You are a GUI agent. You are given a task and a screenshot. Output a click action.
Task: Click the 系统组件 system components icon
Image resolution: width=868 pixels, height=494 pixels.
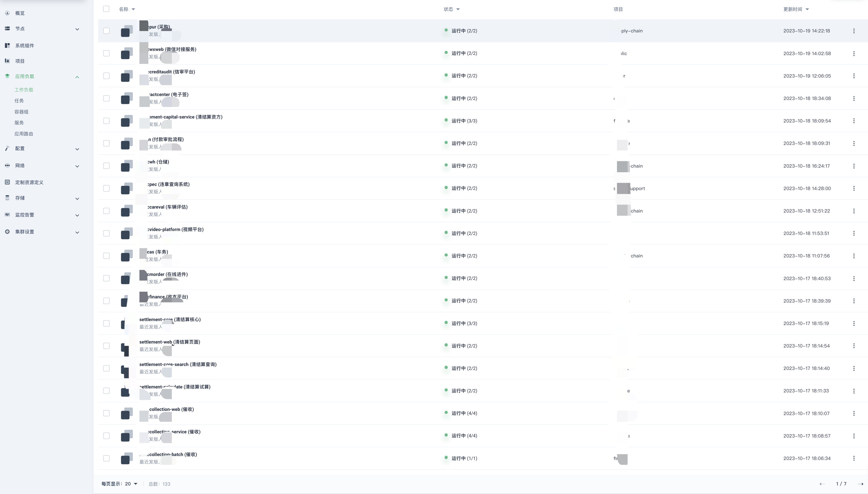pos(7,45)
